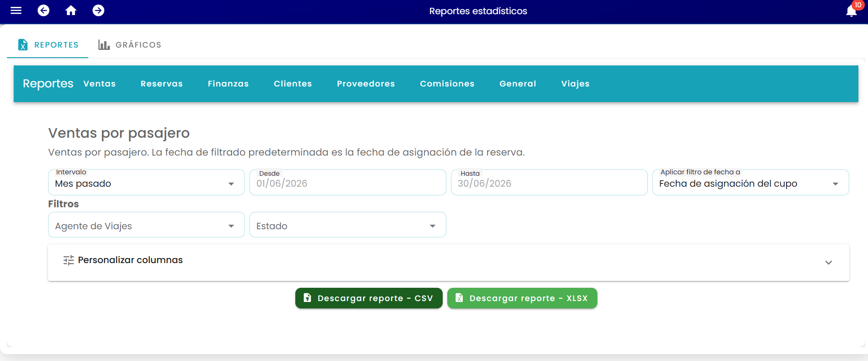This screenshot has height=361, width=868.
Task: Open the Comisiones reports menu
Action: click(447, 84)
